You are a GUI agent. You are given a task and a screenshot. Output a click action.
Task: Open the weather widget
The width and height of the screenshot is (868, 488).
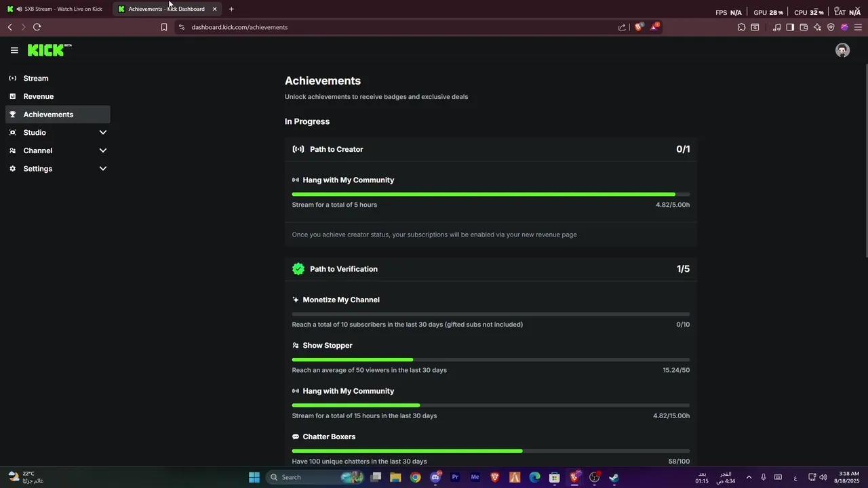click(26, 477)
